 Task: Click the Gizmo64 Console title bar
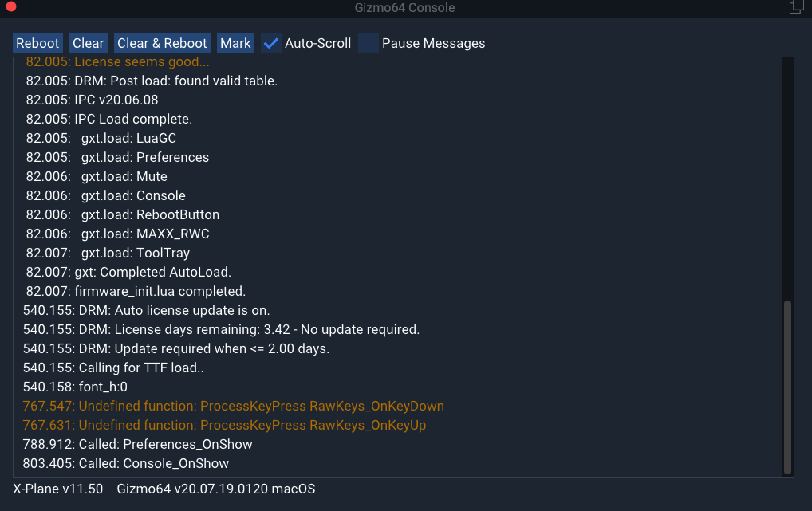pyautogui.click(x=405, y=8)
